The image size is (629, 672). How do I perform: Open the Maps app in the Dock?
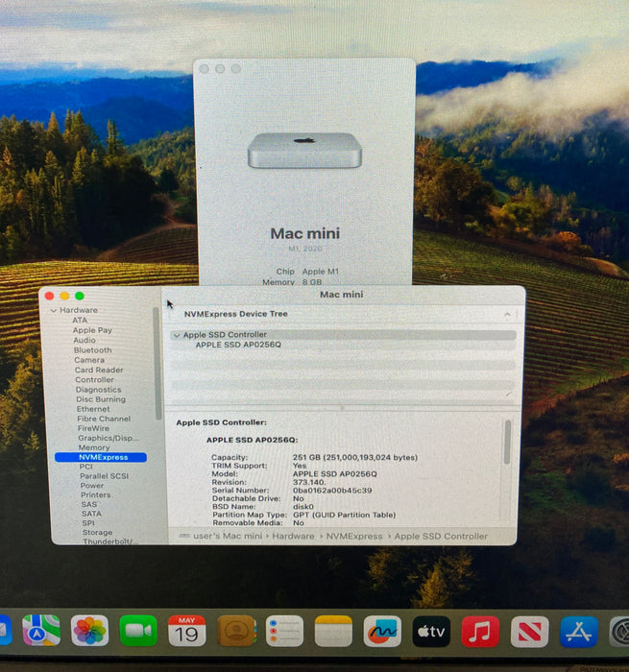point(41,630)
